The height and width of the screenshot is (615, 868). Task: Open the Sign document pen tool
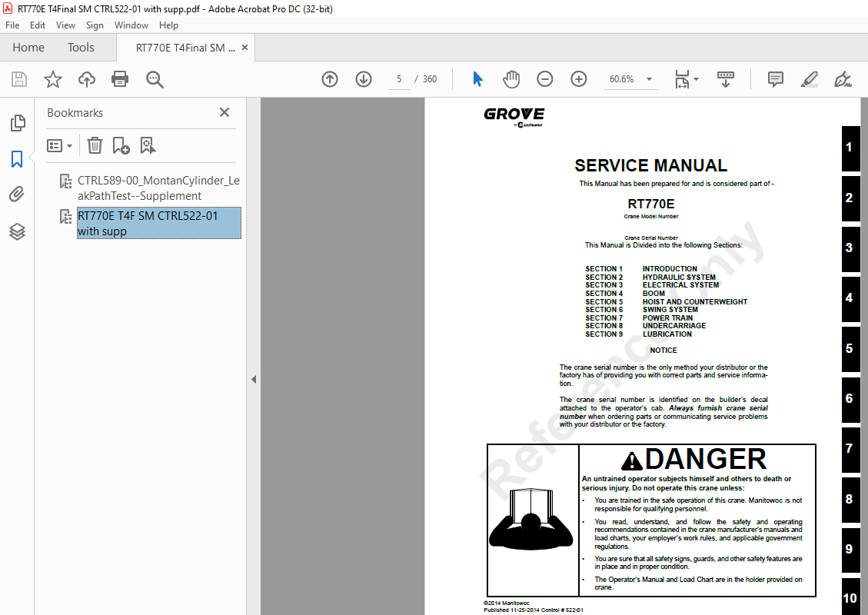pos(843,79)
